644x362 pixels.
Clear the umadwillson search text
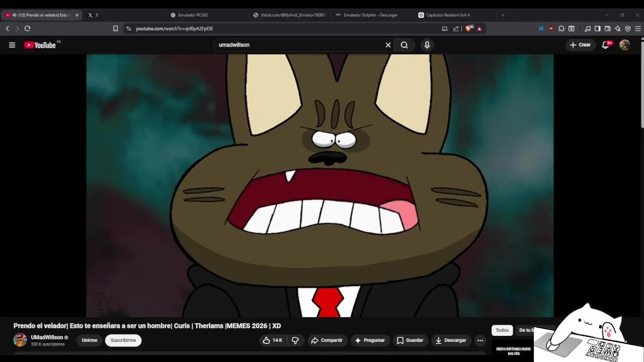coord(388,45)
